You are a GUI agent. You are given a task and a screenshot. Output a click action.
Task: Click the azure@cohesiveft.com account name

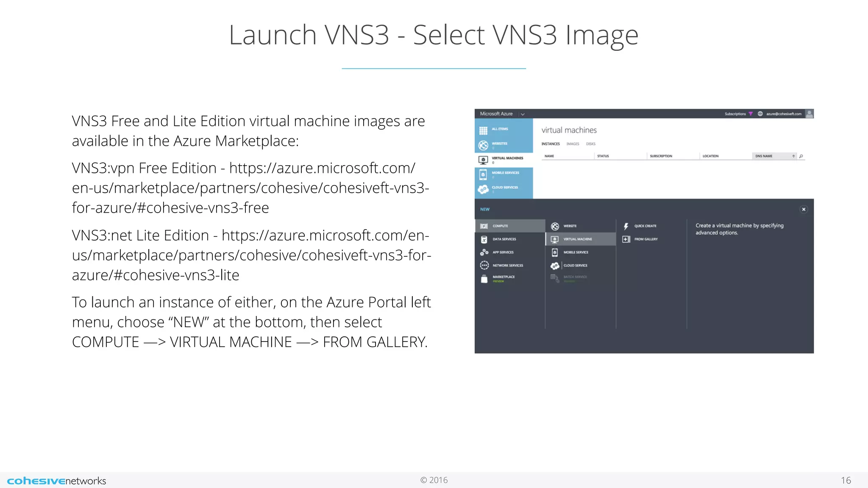[784, 114]
